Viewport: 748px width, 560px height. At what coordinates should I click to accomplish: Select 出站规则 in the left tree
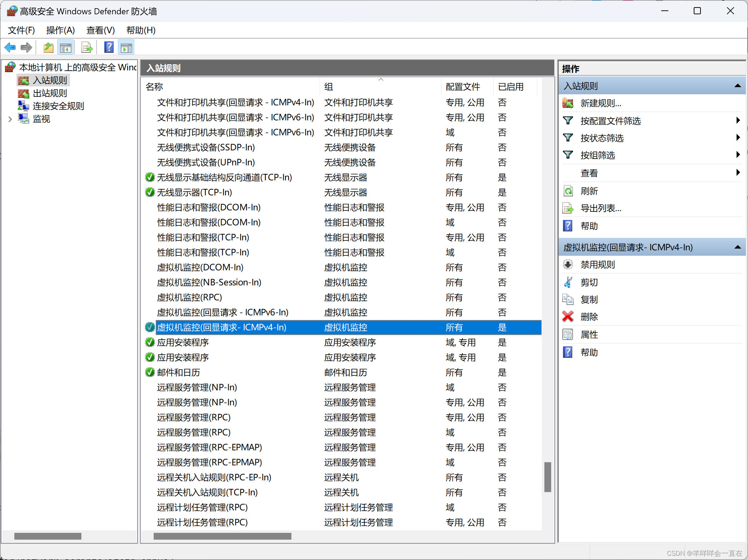(x=50, y=93)
